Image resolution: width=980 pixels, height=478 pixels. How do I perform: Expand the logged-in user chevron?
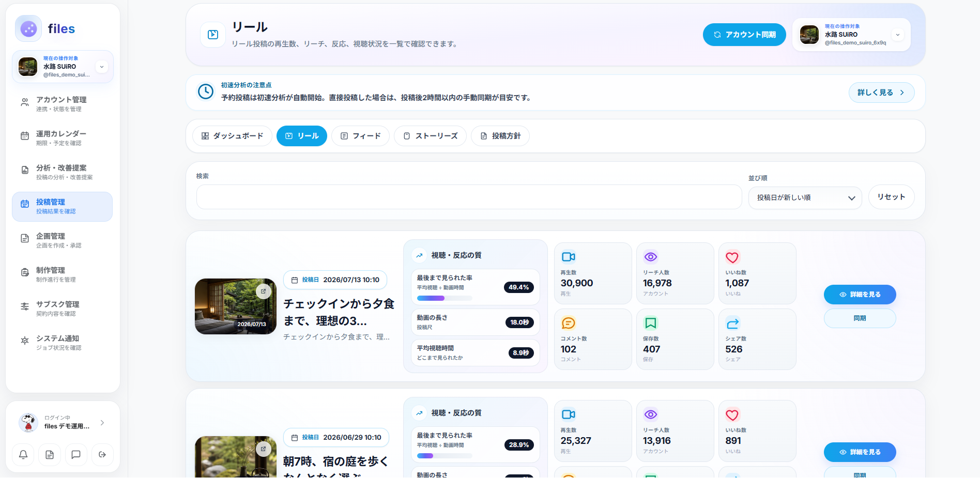click(102, 423)
